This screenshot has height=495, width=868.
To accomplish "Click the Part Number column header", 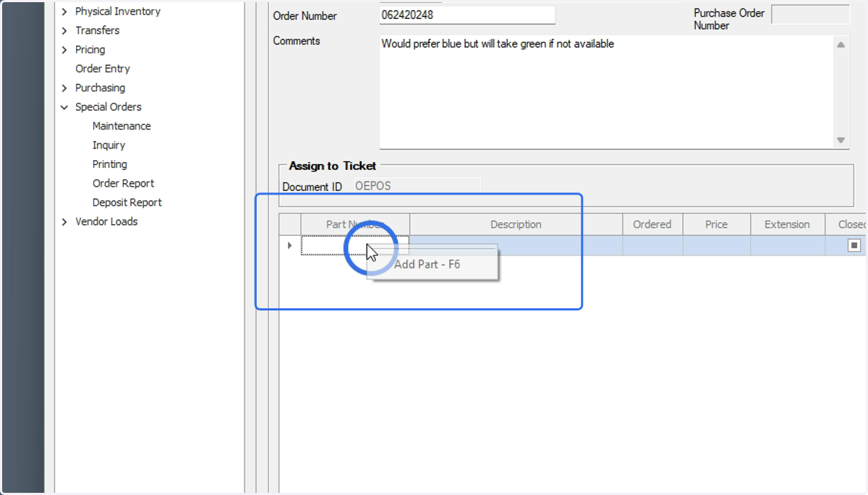I will coord(355,224).
